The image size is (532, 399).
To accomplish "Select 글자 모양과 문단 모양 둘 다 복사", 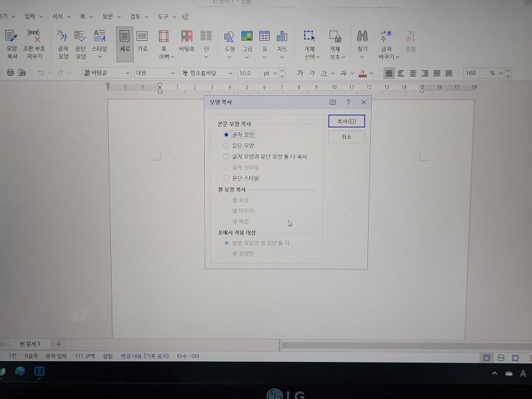I will tap(265, 157).
